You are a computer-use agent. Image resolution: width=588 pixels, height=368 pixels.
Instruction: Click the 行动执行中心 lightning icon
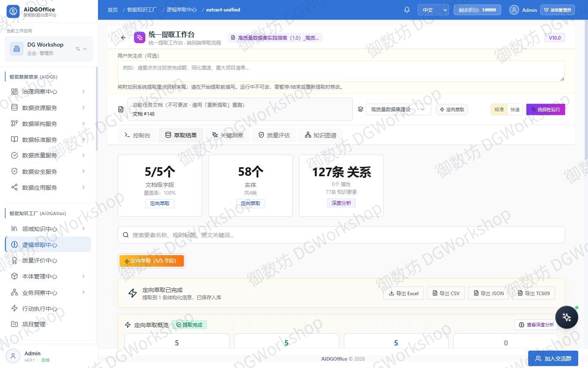point(14,308)
